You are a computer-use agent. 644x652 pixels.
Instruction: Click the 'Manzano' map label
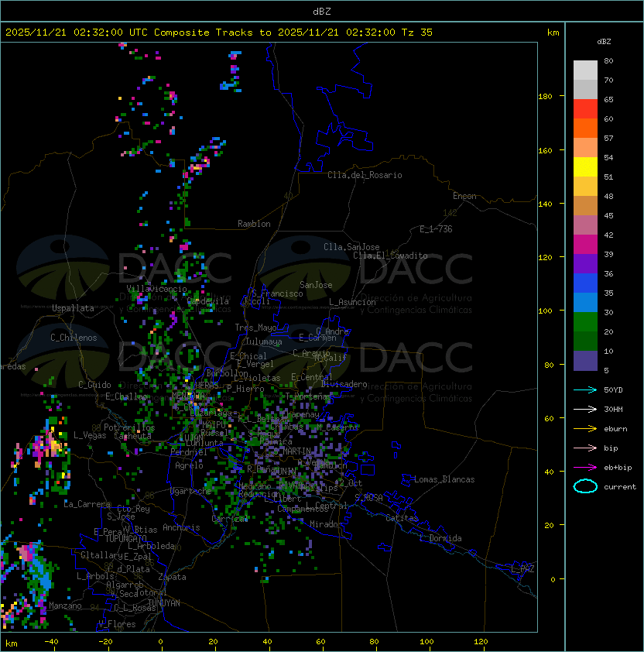(65, 606)
